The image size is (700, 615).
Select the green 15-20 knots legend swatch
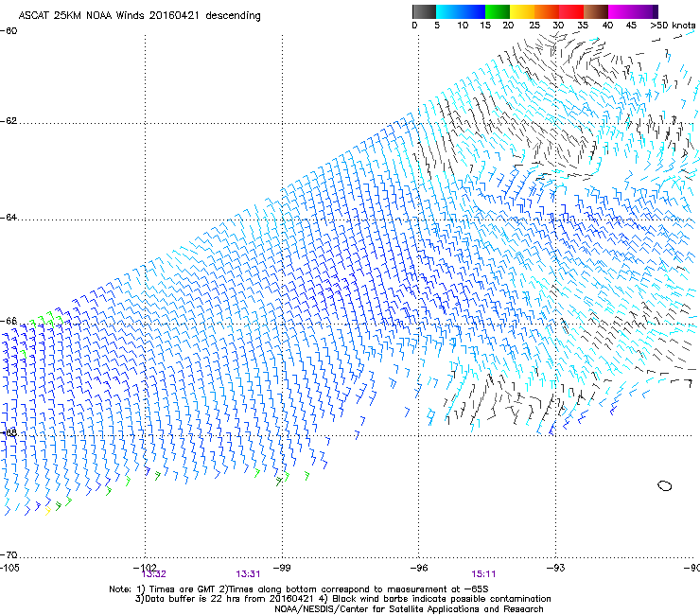[x=498, y=11]
